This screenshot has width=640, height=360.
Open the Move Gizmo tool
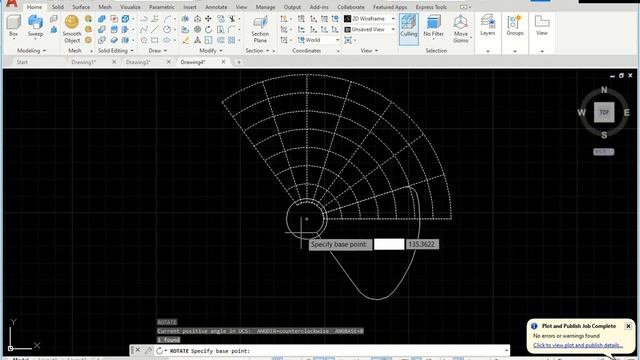pyautogui.click(x=461, y=29)
